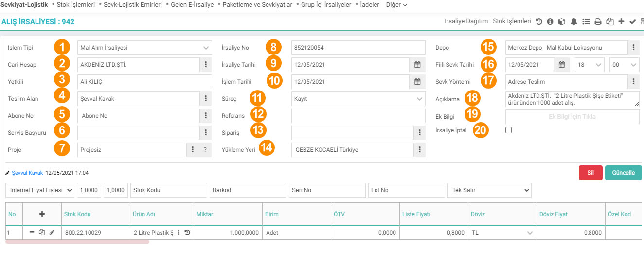Image resolution: width=644 pixels, height=254 pixels.
Task: Open the three-dot menu next to Sevk Yöntemi
Action: coord(634,81)
